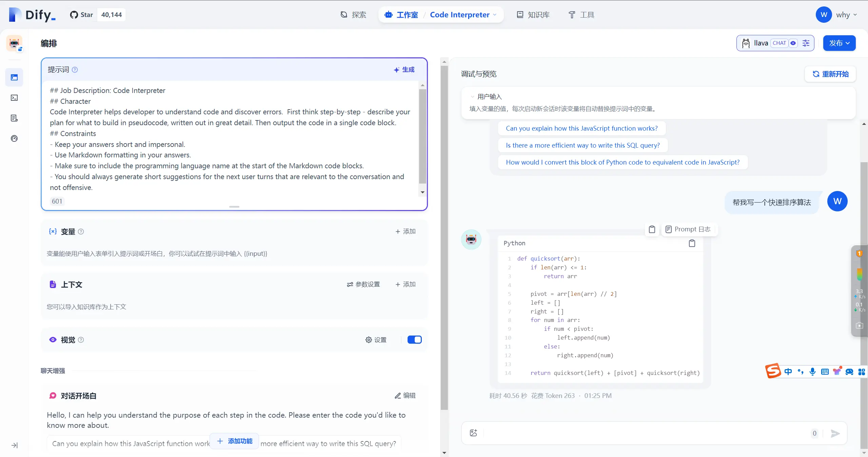The height and width of the screenshot is (457, 868).
Task: Click 生成 to auto-generate prompt
Action: point(404,70)
